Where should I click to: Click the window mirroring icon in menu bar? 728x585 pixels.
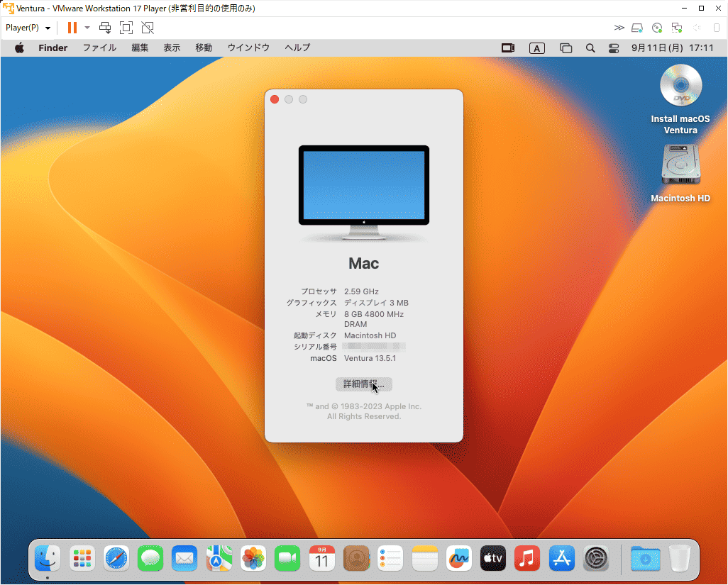(566, 48)
